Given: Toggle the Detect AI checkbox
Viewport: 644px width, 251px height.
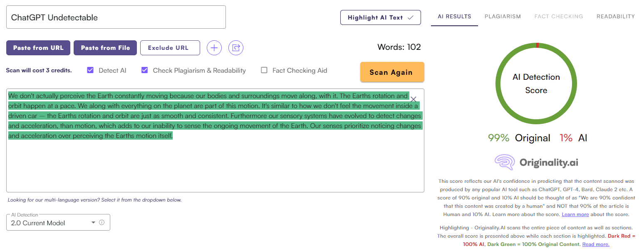Looking at the screenshot, I should (x=90, y=70).
